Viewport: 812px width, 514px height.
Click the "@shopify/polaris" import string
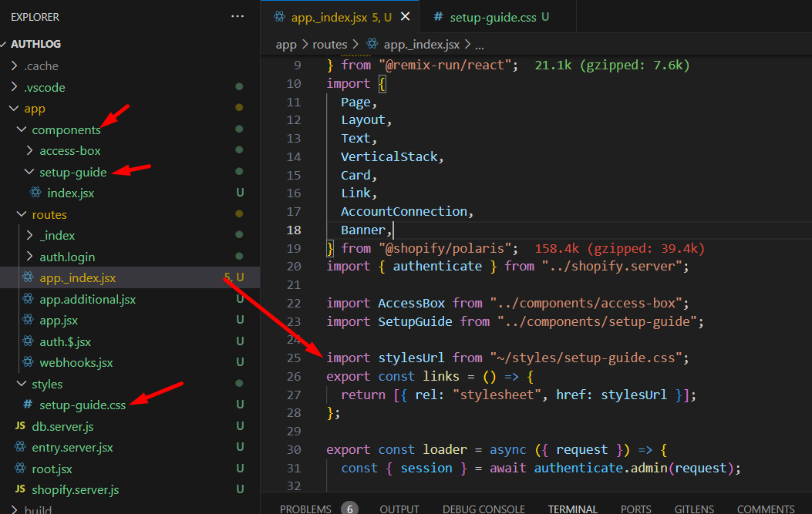[445, 248]
